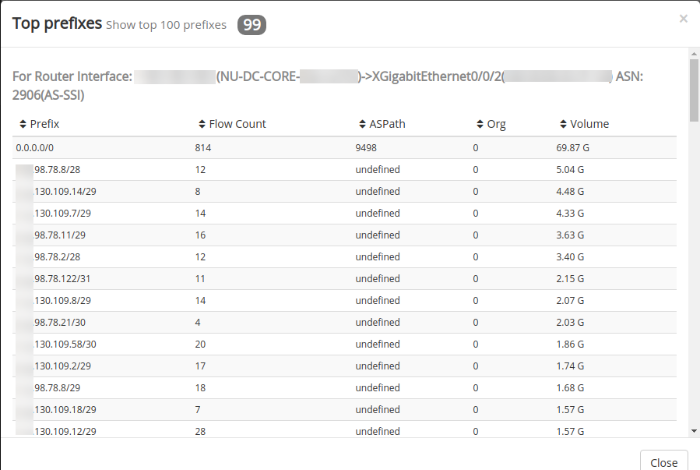The width and height of the screenshot is (700, 470).
Task: Click scrollbar down arrow
Action: pyautogui.click(x=693, y=429)
